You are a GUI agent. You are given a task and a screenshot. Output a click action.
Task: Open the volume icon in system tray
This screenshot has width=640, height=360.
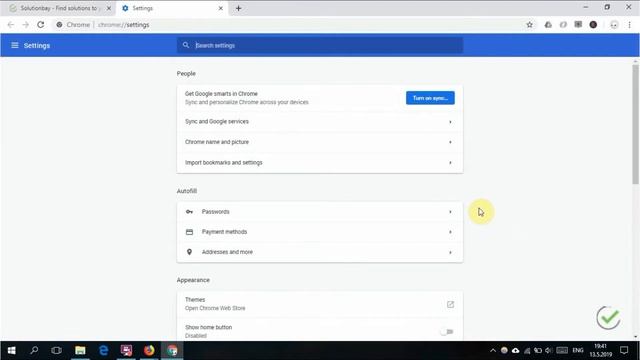pos(549,350)
